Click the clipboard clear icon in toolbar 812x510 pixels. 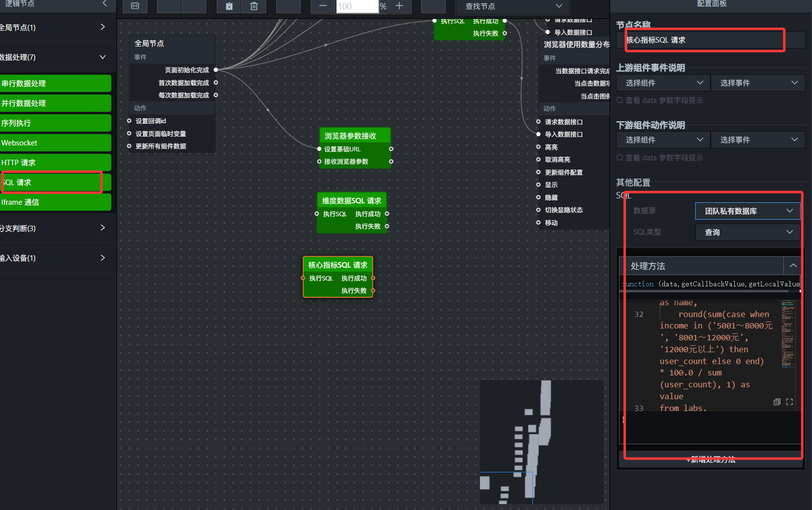point(229,6)
